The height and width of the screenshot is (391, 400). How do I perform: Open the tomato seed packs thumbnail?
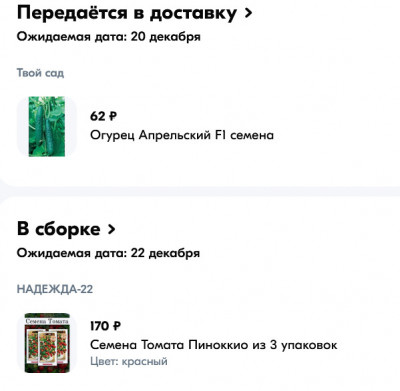tap(47, 343)
